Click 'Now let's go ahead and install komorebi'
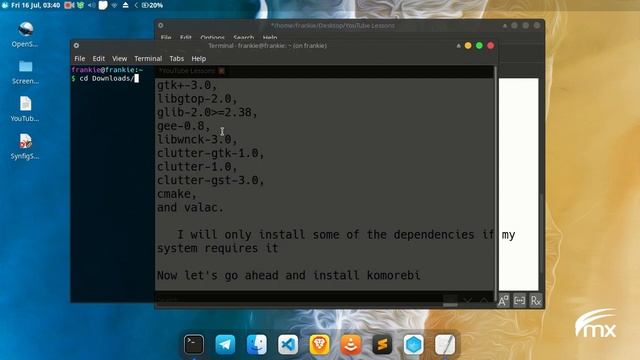 coord(289,275)
